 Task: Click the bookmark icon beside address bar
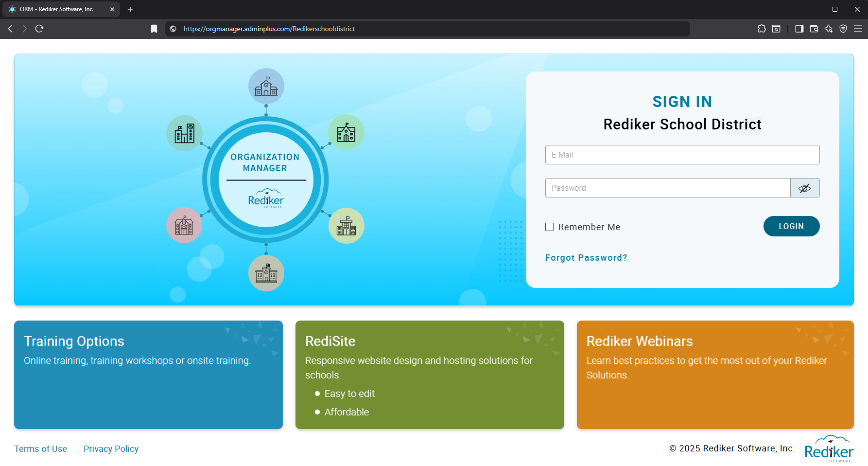154,29
